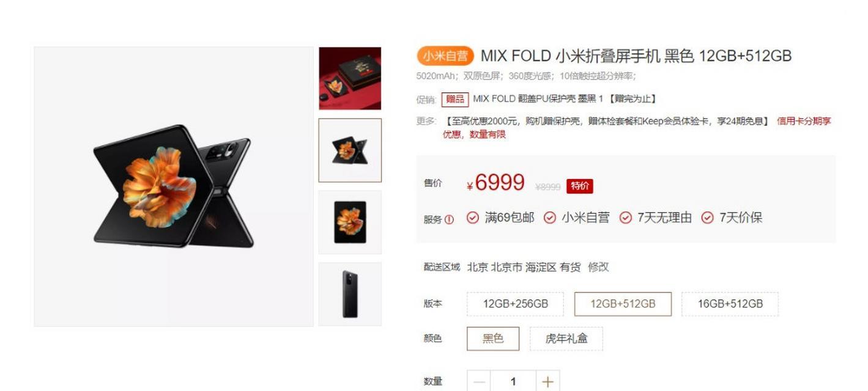
Task: Increase quantity with the plus button
Action: pyautogui.click(x=547, y=382)
